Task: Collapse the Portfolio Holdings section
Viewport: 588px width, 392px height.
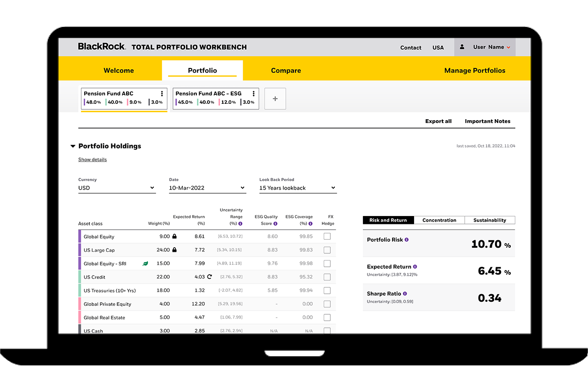Action: 73,146
